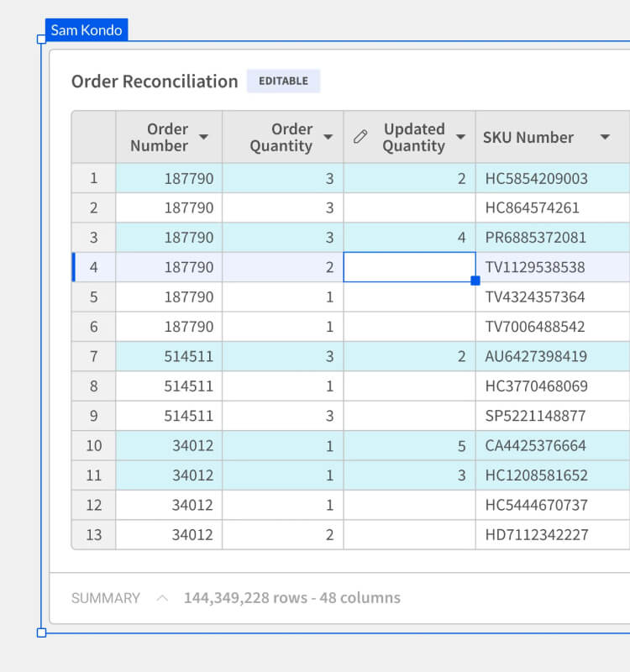Select the Sam Kondo label tag

click(87, 30)
